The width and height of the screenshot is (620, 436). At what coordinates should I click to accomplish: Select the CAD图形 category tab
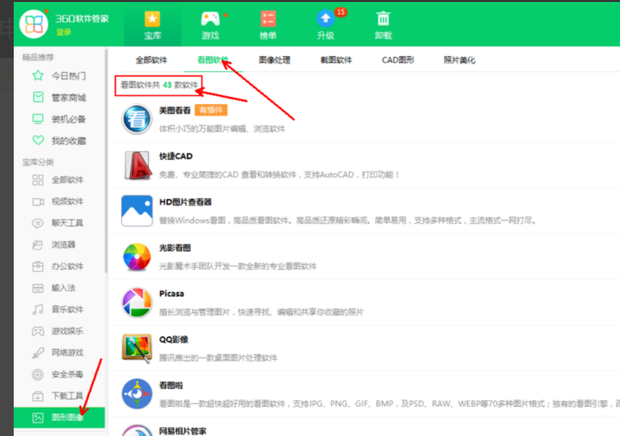point(398,60)
